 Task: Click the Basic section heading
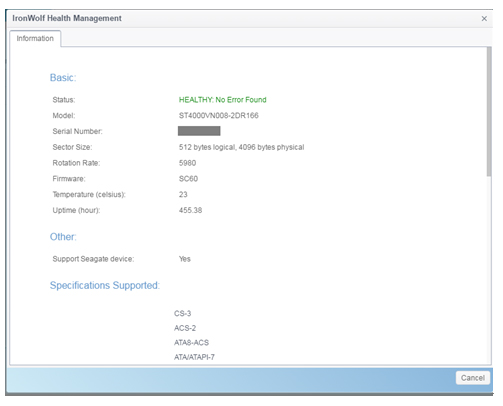[x=63, y=78]
